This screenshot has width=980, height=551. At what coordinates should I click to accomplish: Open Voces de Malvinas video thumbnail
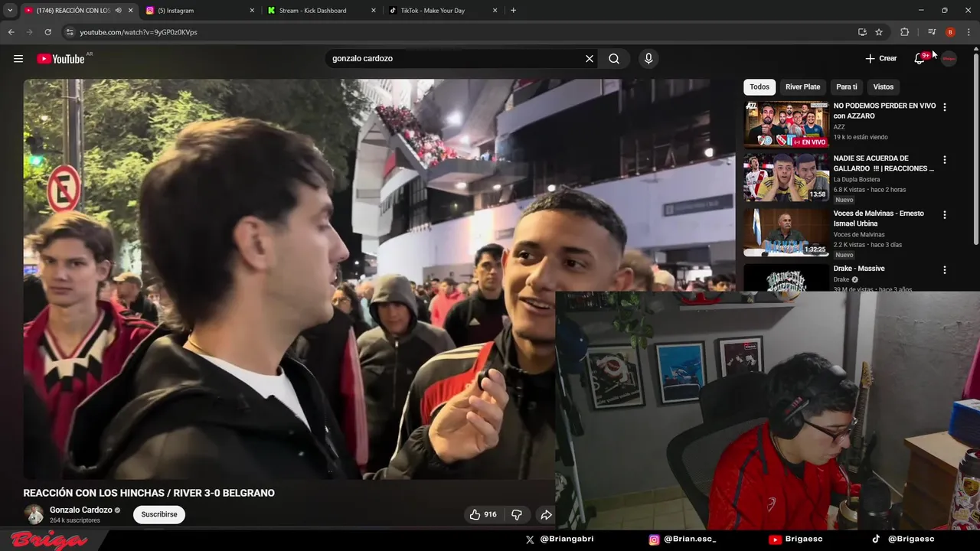click(786, 233)
